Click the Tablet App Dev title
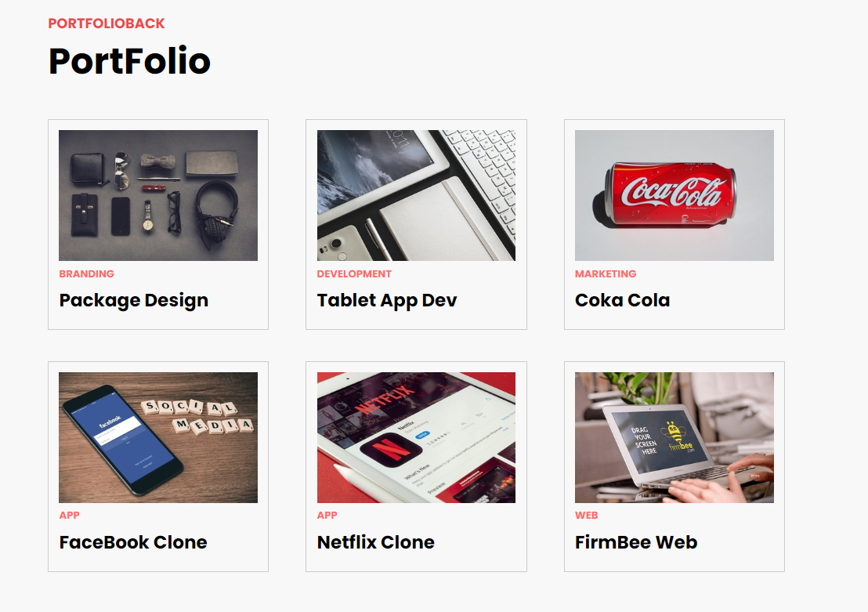 tap(387, 300)
